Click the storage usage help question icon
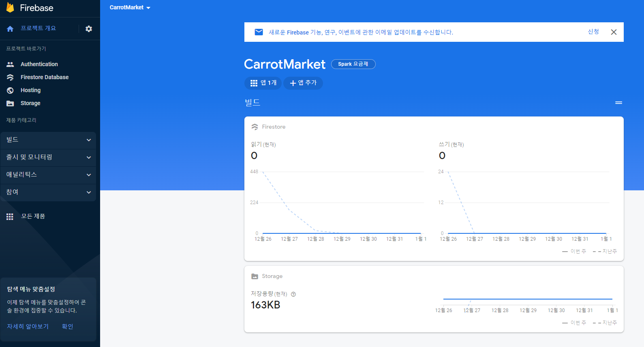The height and width of the screenshot is (347, 644). pos(293,294)
